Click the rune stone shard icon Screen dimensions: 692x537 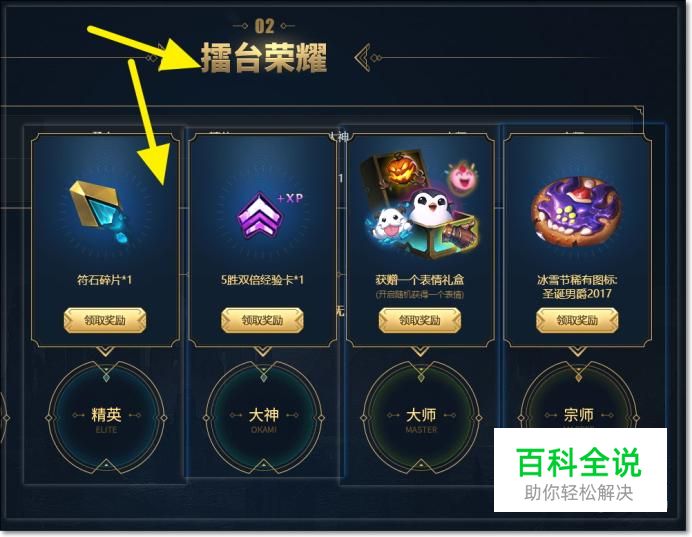(x=100, y=212)
